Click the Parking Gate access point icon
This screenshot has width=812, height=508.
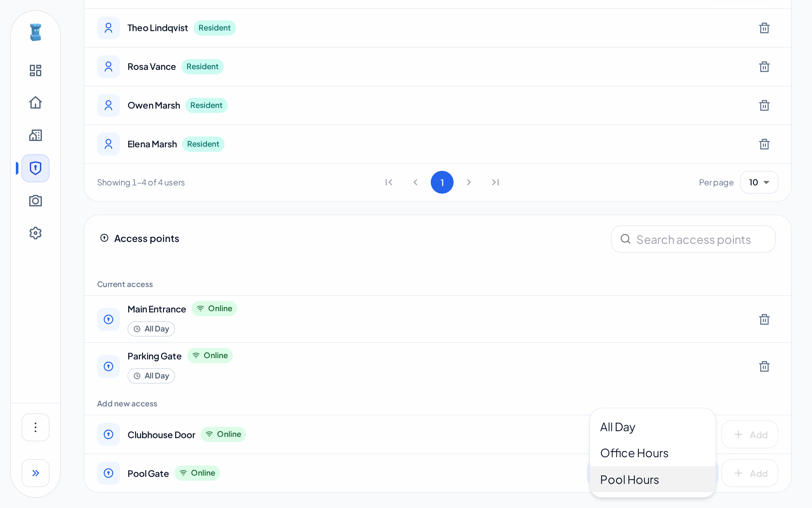(x=108, y=366)
